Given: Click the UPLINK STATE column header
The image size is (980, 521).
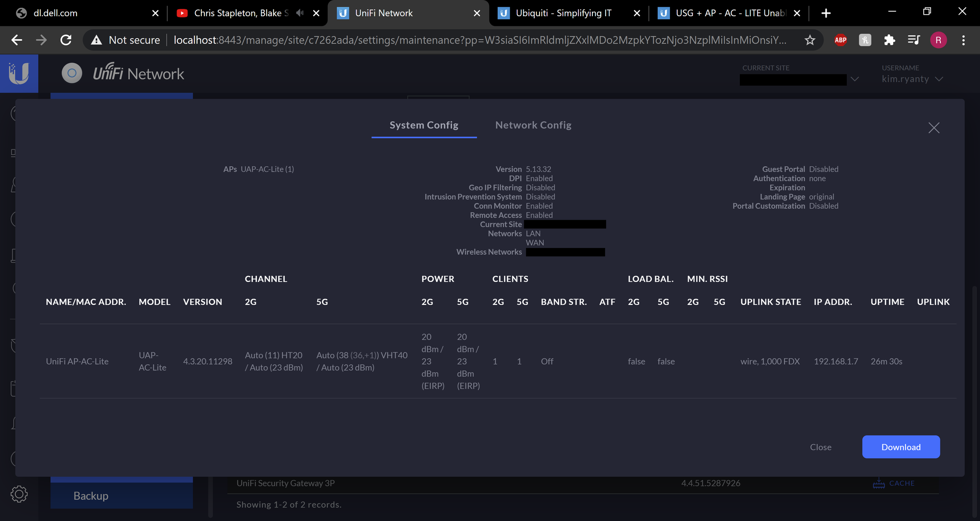Looking at the screenshot, I should 771,302.
